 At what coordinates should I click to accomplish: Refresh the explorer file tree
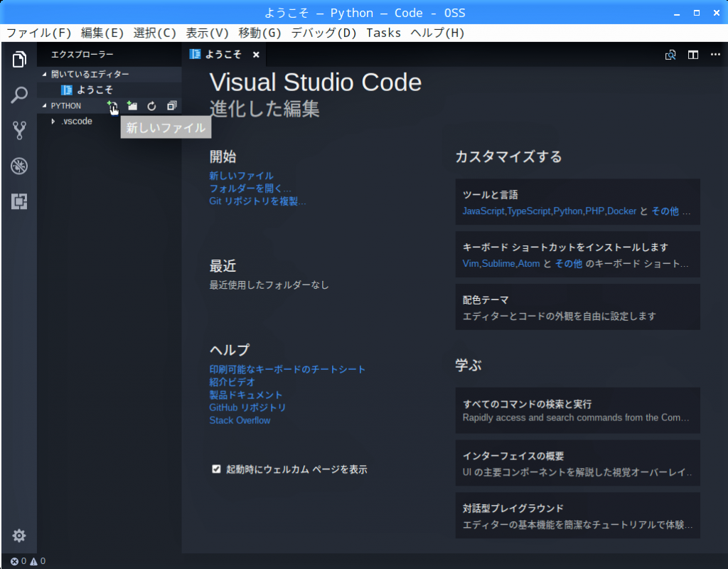click(151, 106)
